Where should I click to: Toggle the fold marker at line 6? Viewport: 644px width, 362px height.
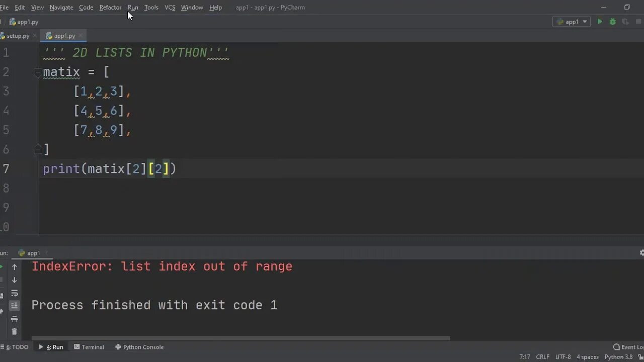tap(38, 149)
